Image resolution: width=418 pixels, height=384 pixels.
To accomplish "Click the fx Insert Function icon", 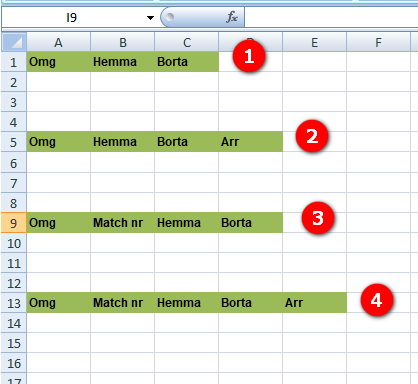I will click(x=232, y=17).
